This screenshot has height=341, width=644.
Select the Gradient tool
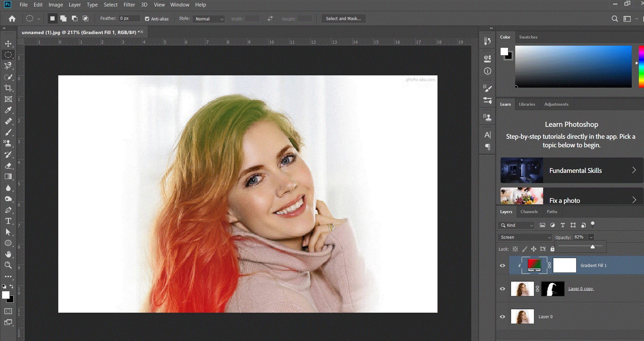pos(8,176)
